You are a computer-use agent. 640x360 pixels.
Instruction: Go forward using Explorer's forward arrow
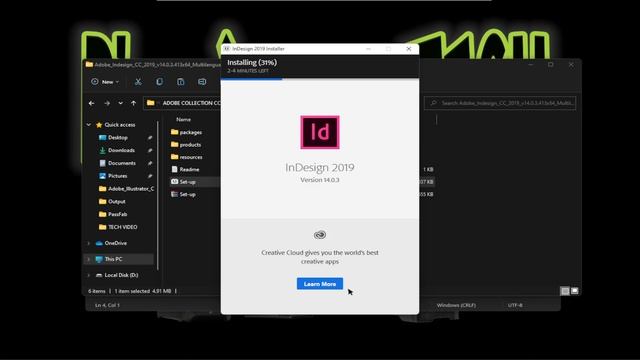coord(107,103)
